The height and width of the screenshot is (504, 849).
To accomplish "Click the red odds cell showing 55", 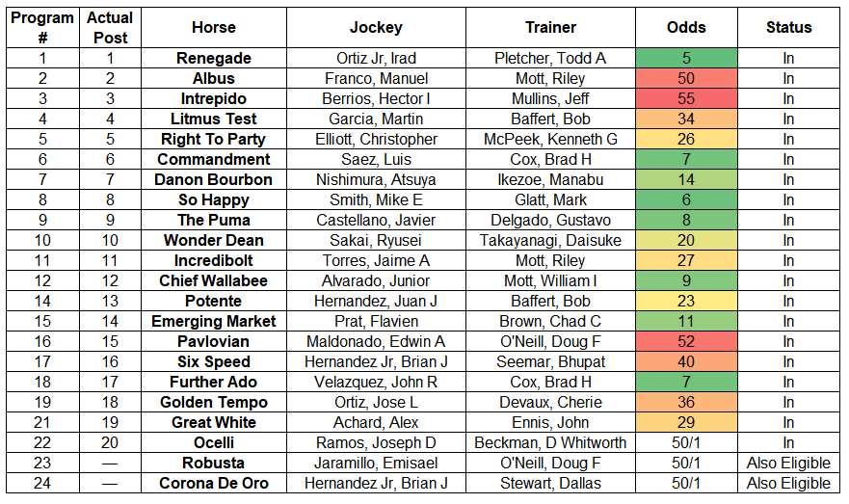I will (x=686, y=98).
